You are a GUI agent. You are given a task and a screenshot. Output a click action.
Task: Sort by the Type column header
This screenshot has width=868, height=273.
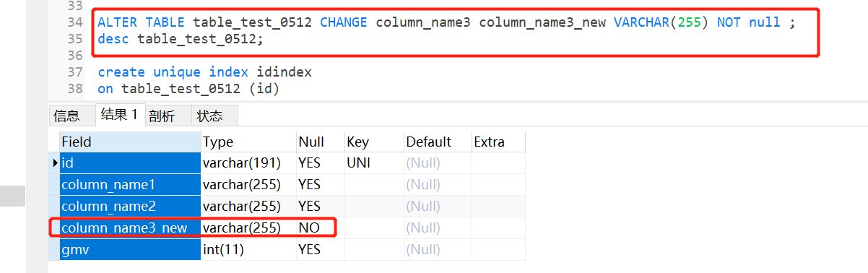(248, 142)
